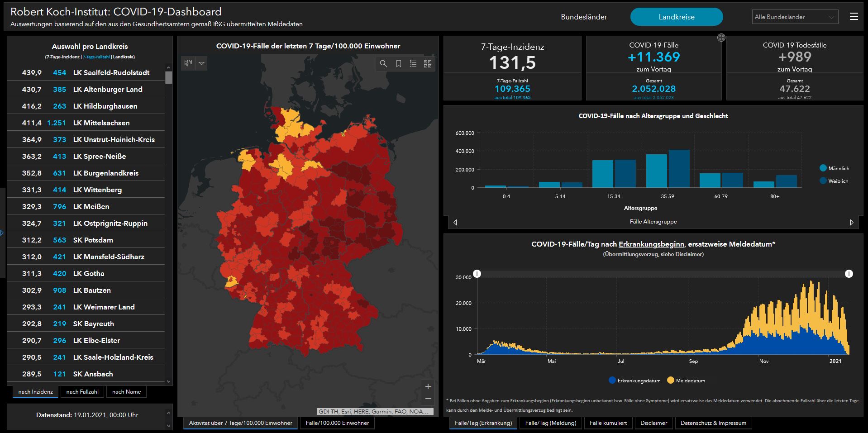
Task: Open the Alle Bundesländer dropdown
Action: [x=795, y=17]
